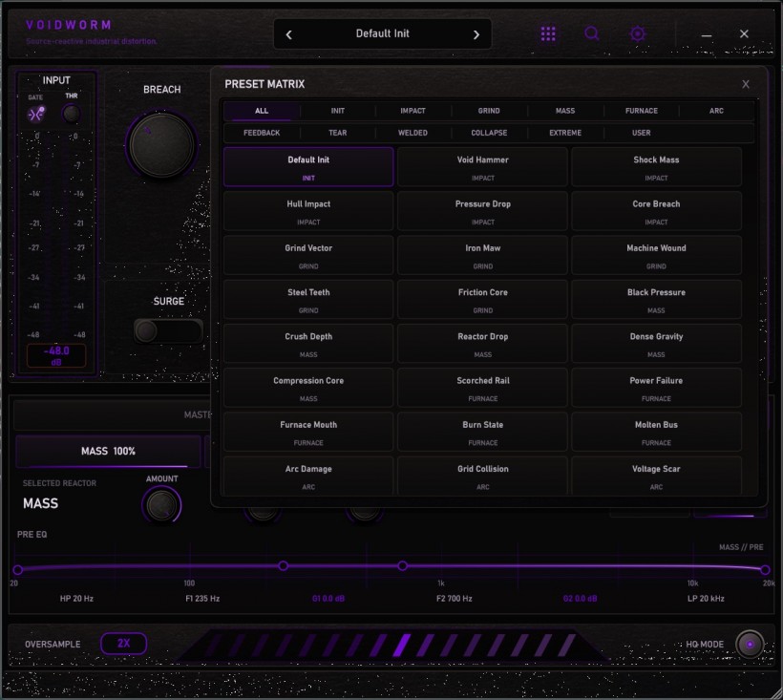Select the F2 700 Hz EQ node

tap(403, 565)
